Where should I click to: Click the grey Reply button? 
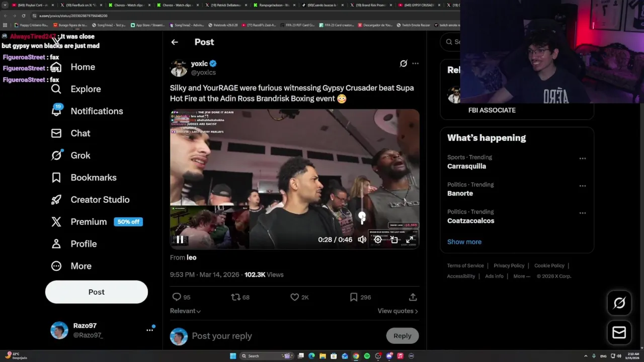click(403, 336)
